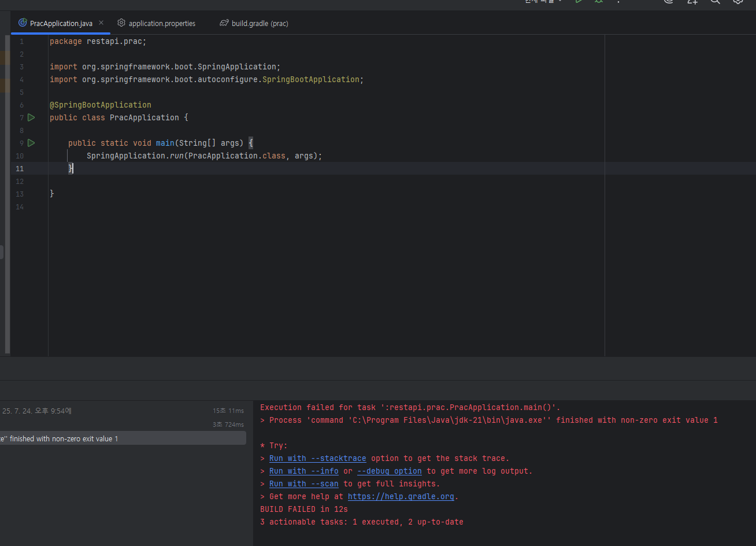This screenshot has height=546, width=756.
Task: Click the 3초 724ms duration entry
Action: pos(228,425)
